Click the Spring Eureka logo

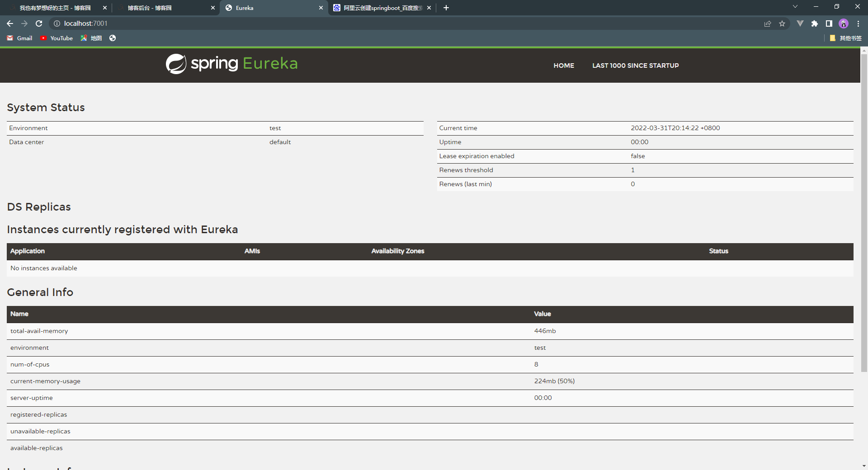[x=231, y=64]
